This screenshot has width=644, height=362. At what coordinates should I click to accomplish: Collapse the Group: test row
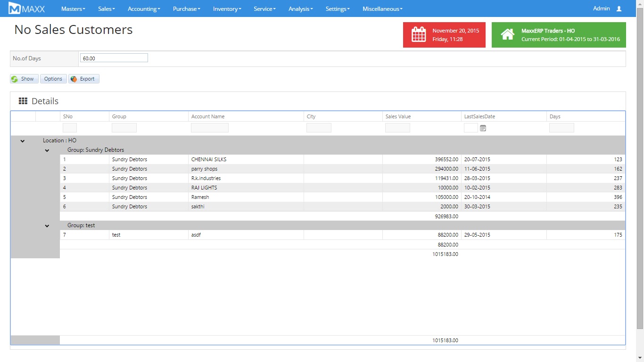[47, 226]
